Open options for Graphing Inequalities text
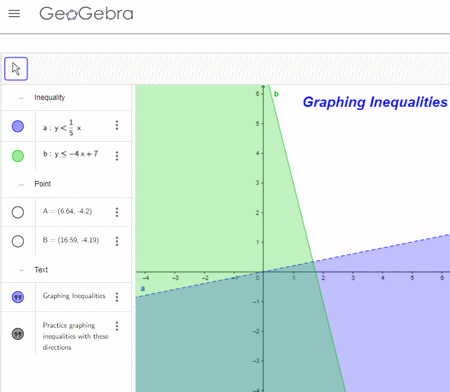This screenshot has width=450, height=392. pos(117,297)
